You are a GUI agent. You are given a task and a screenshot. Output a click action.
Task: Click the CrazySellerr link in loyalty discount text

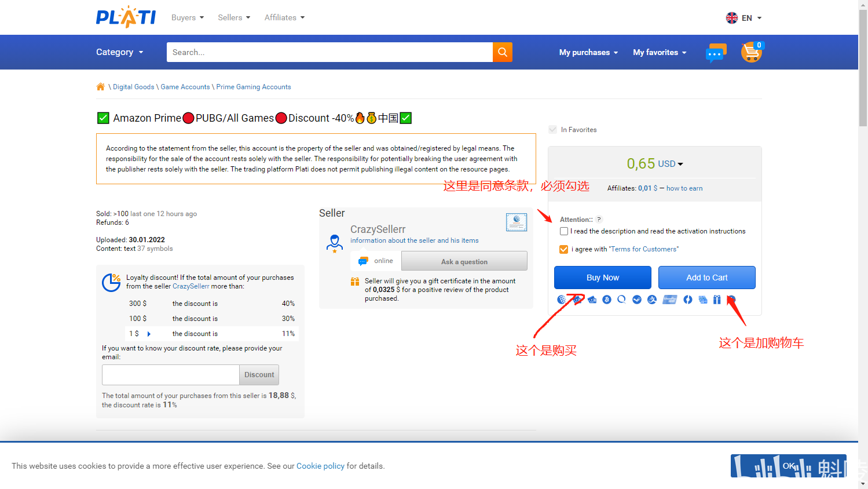tap(191, 286)
